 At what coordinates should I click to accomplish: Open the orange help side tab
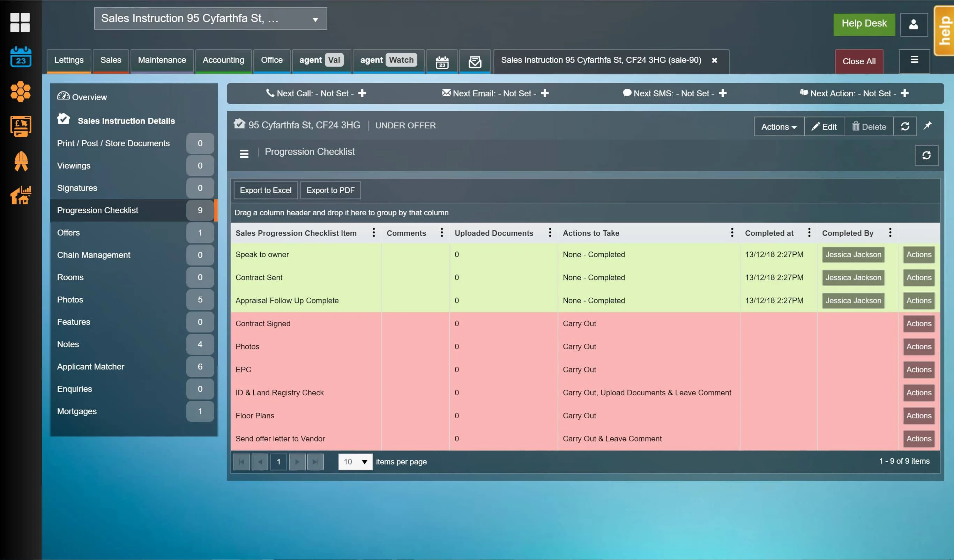tap(944, 31)
